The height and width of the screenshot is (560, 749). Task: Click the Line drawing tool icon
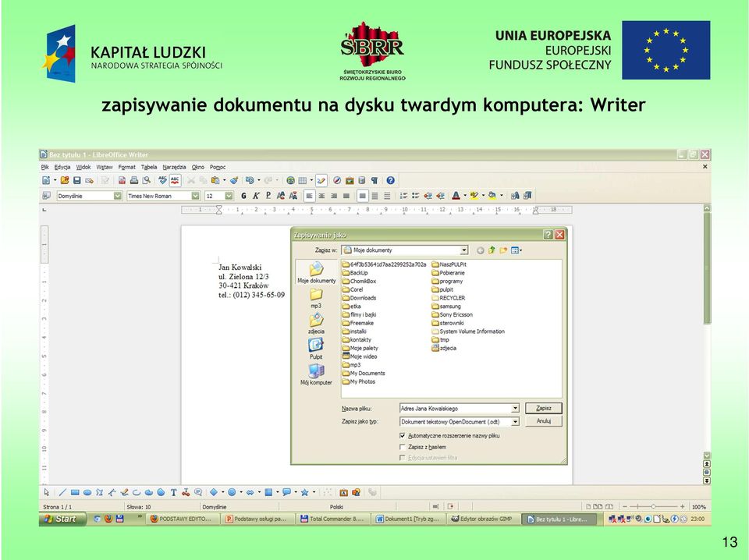pos(62,492)
